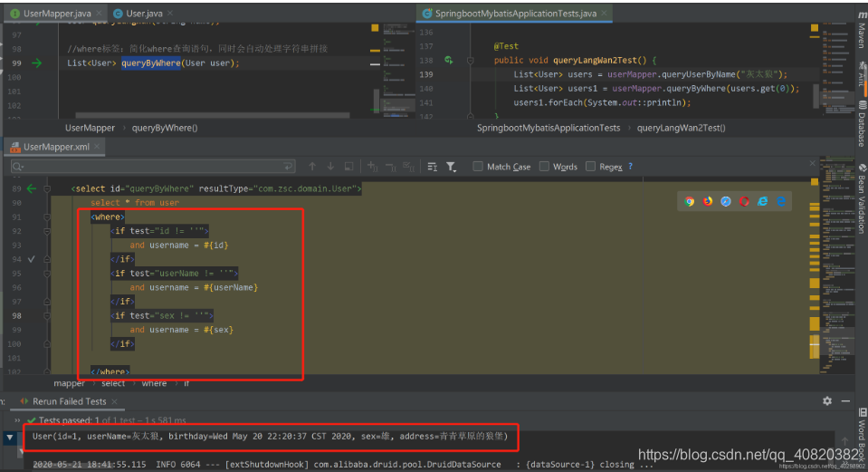Screen dimensions: 868x472
Task: Unselect occurrence icon in find toolbar
Action: pyautogui.click(x=391, y=167)
